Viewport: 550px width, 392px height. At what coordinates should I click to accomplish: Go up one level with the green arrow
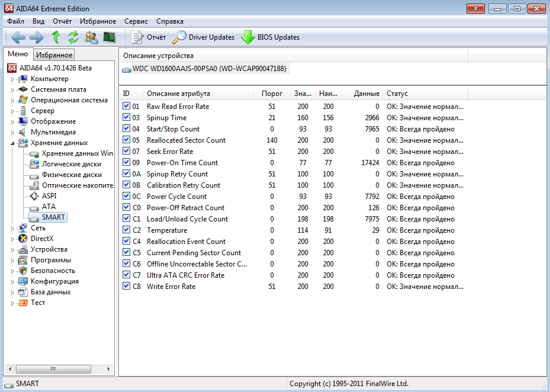coord(56,37)
